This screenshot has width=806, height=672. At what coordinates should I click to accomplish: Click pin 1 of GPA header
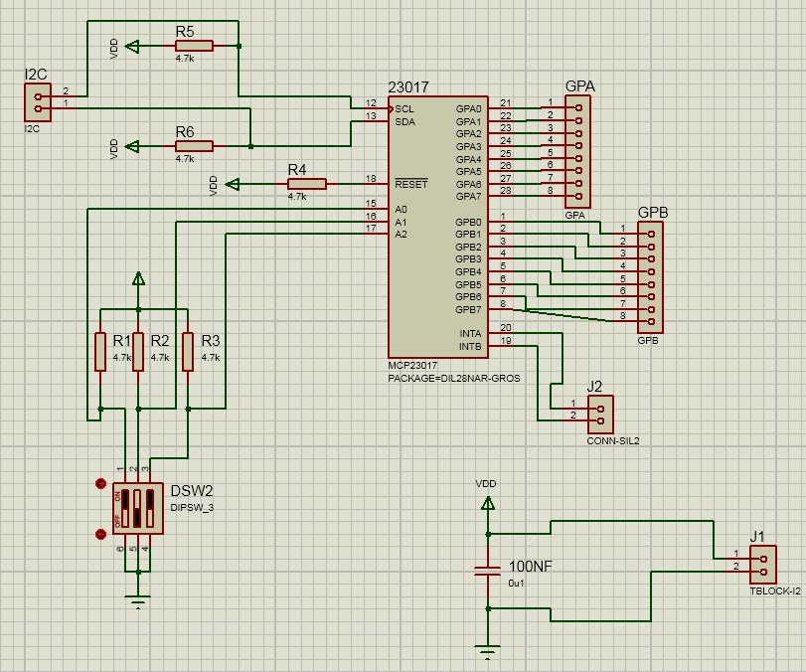pyautogui.click(x=578, y=108)
